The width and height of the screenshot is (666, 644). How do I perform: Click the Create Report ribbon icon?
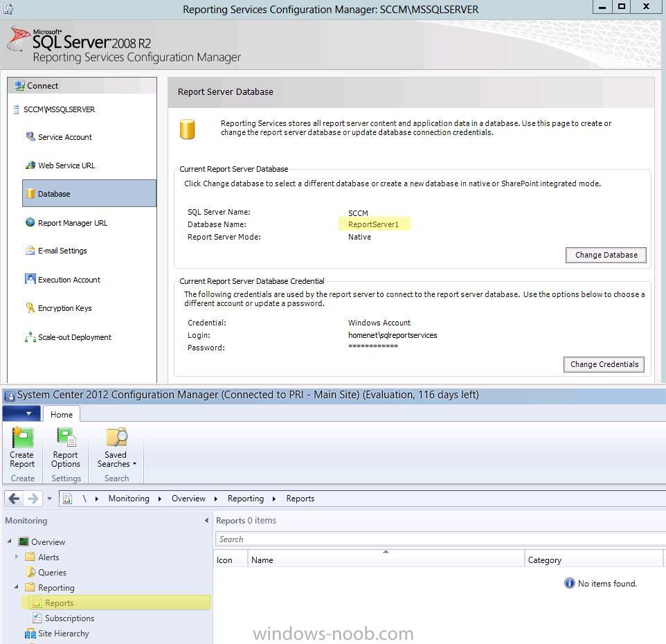(x=22, y=438)
